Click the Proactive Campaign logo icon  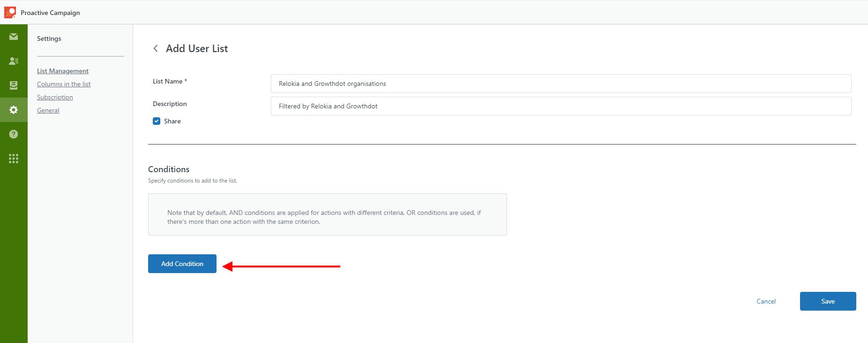10,12
